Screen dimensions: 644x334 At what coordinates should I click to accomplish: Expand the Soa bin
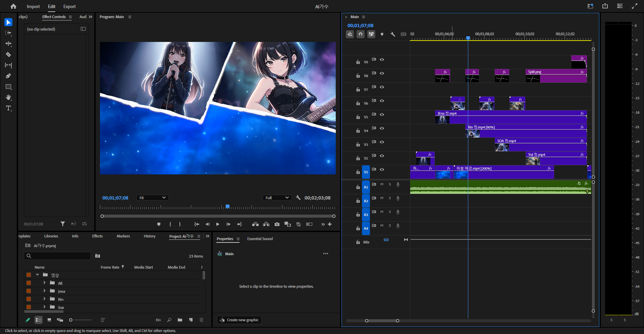tap(44, 307)
